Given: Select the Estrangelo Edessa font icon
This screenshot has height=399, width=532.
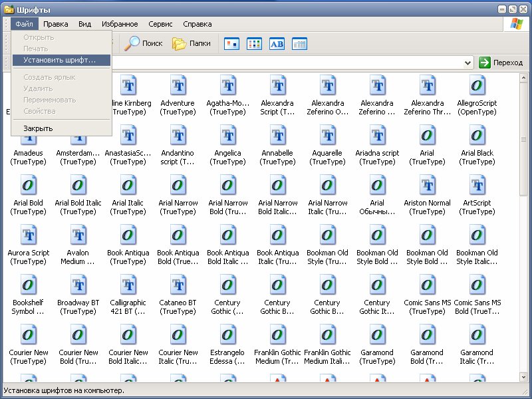Looking at the screenshot, I should coord(227,334).
